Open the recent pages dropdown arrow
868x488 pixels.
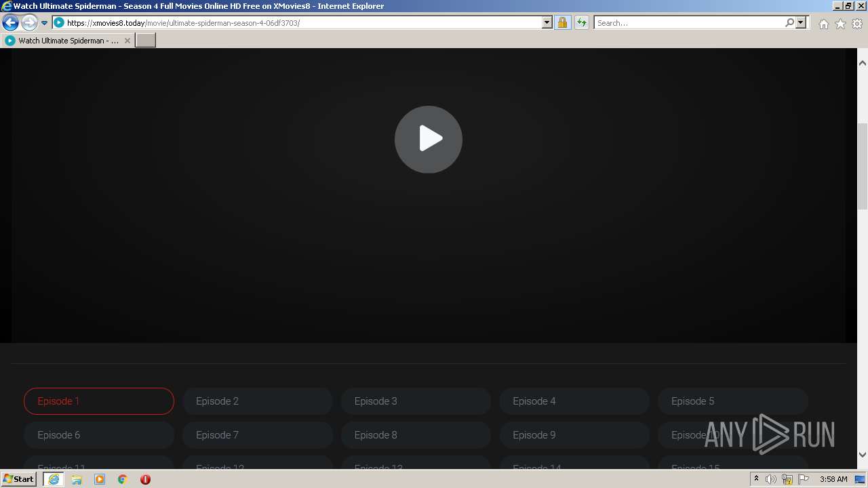click(x=45, y=23)
